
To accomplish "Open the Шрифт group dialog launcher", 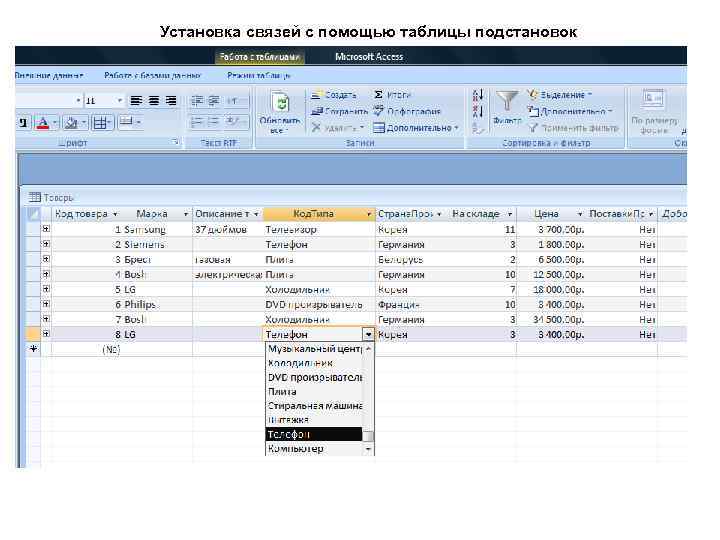I will (175, 142).
